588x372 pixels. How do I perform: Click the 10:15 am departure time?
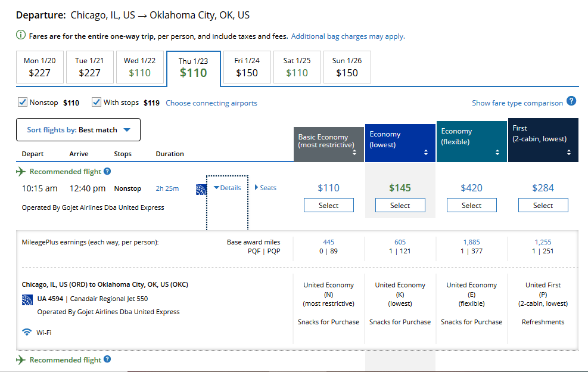[40, 188]
